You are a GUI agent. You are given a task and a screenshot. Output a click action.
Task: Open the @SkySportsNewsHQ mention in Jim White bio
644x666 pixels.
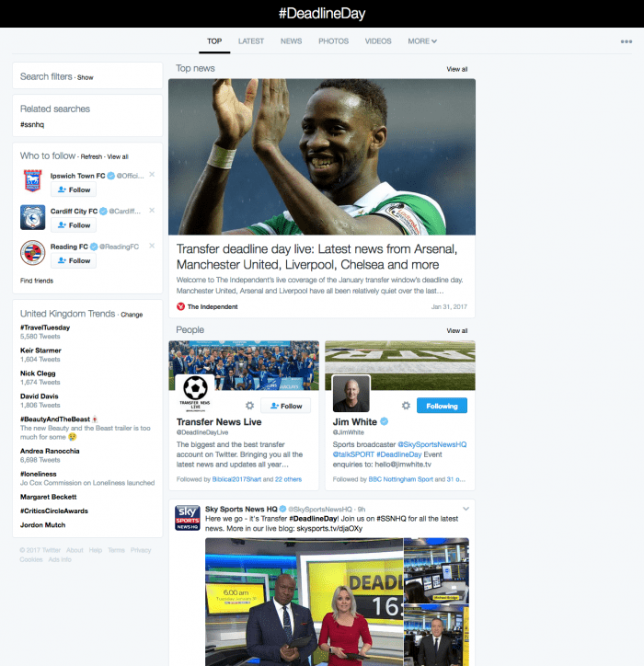click(x=431, y=444)
